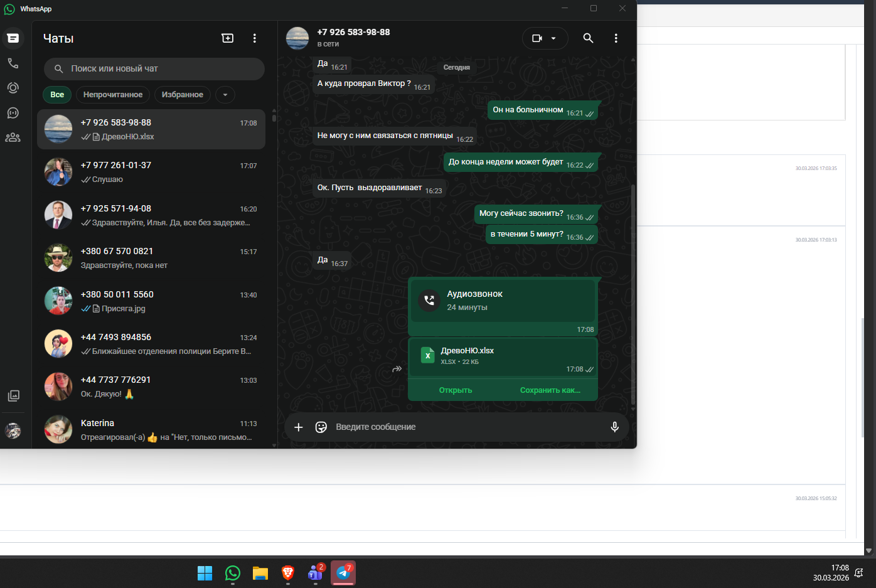Attach a file with the plus icon
Viewport: 876px width, 588px height.
coord(299,427)
